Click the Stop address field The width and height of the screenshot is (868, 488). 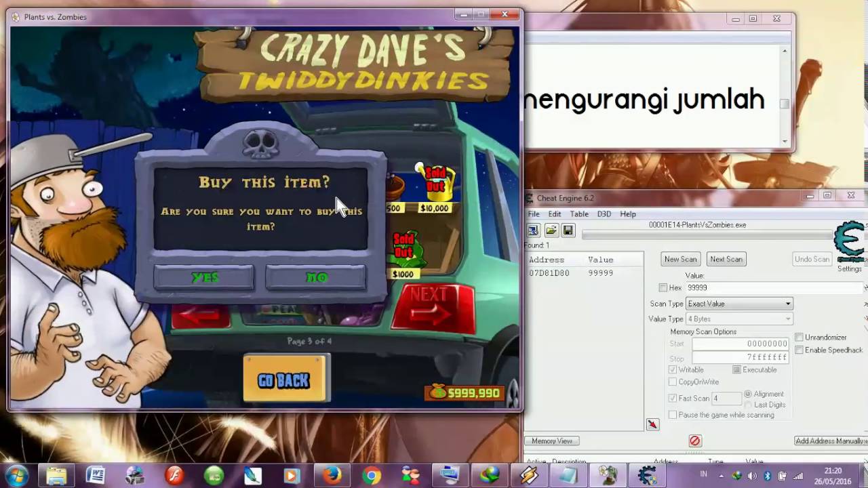tap(741, 357)
